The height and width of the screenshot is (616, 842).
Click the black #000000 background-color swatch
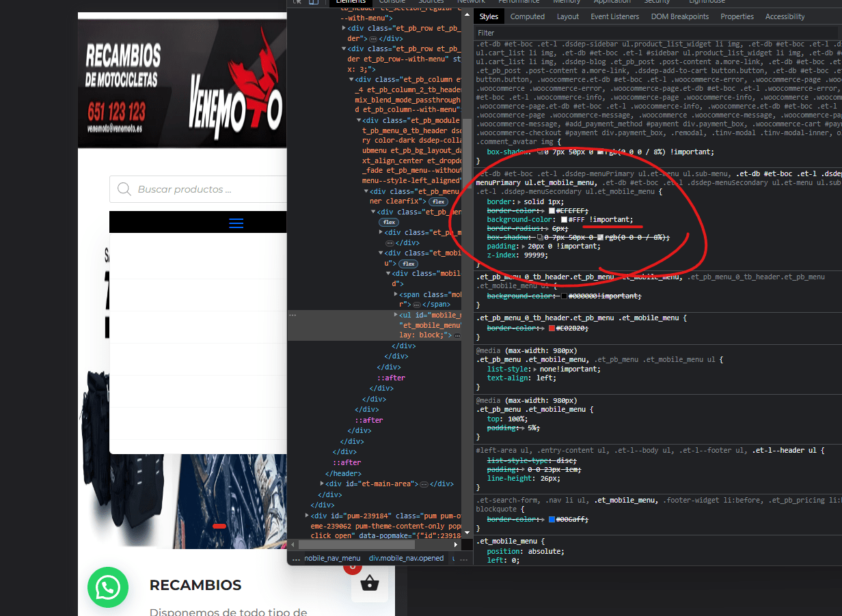[x=564, y=296]
